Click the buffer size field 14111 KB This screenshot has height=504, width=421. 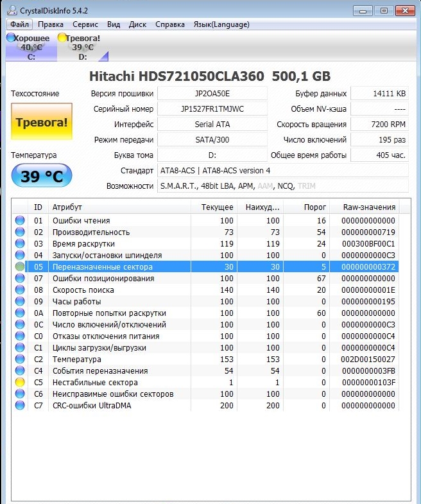tap(379, 94)
